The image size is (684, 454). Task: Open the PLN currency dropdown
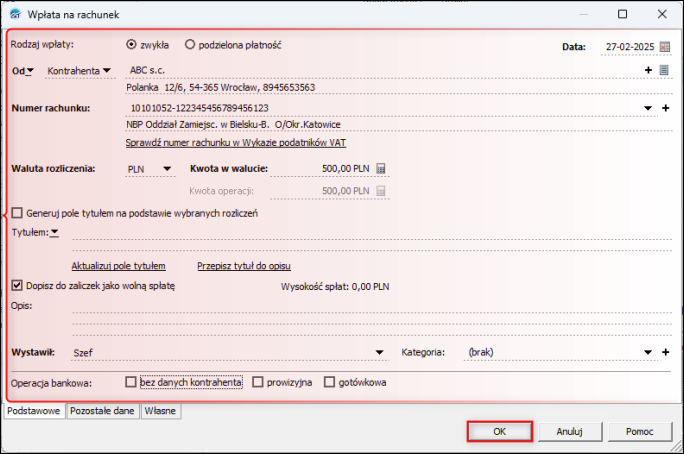tap(167, 169)
